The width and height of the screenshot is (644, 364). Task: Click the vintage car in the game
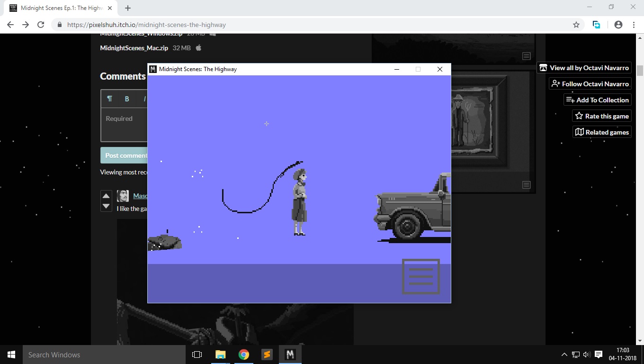point(413,208)
